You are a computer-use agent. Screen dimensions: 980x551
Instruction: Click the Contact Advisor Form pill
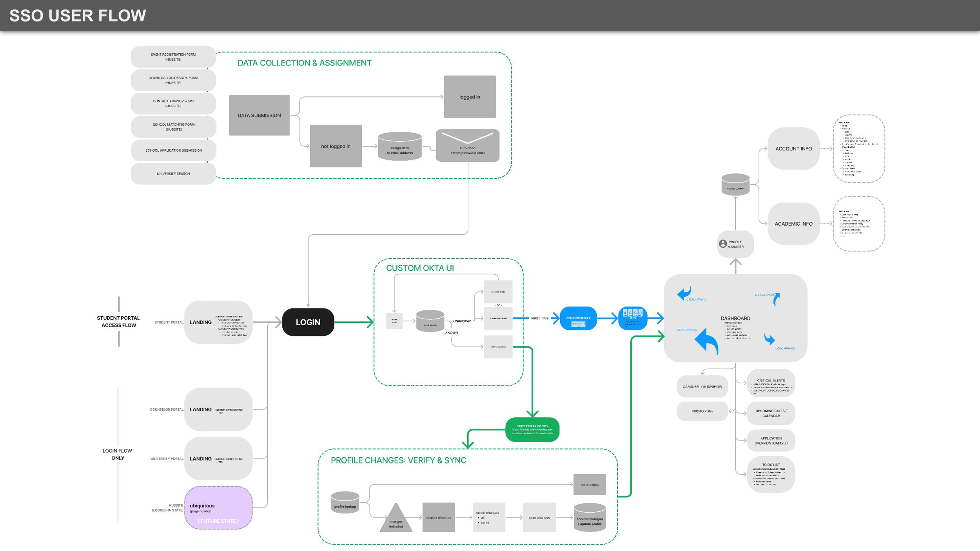(x=173, y=103)
